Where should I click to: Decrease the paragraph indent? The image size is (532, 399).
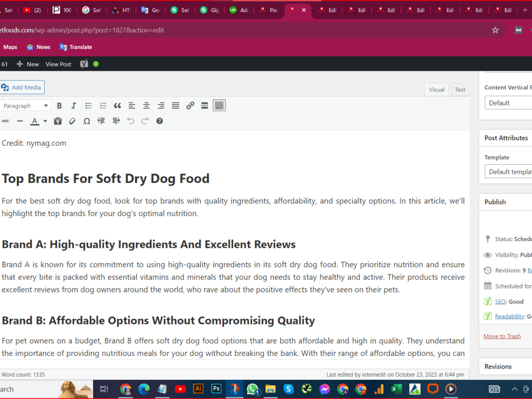click(x=101, y=121)
